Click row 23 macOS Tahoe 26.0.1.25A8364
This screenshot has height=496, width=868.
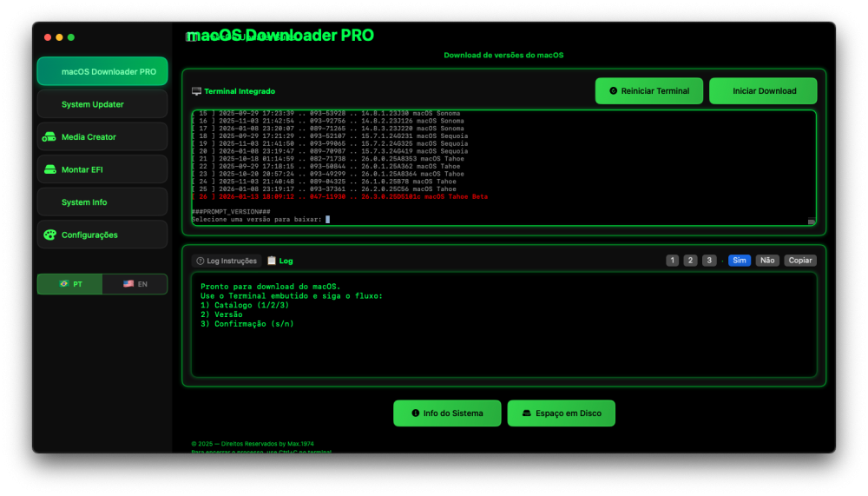pos(328,174)
